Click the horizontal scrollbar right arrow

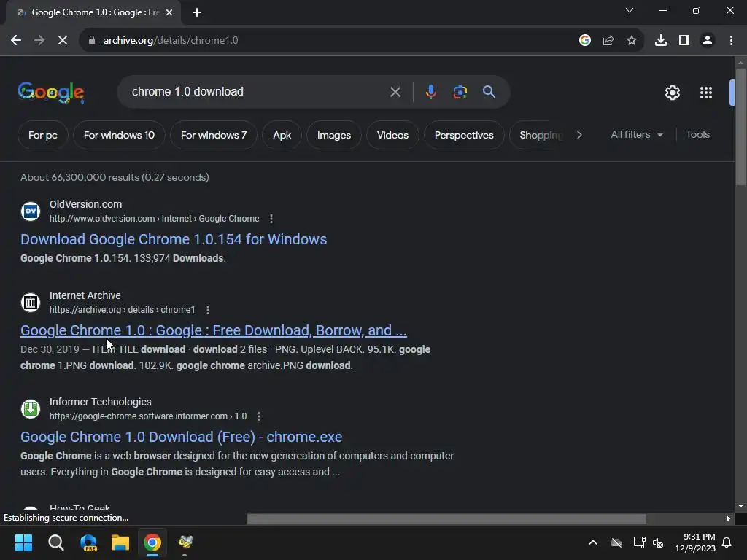[729, 518]
